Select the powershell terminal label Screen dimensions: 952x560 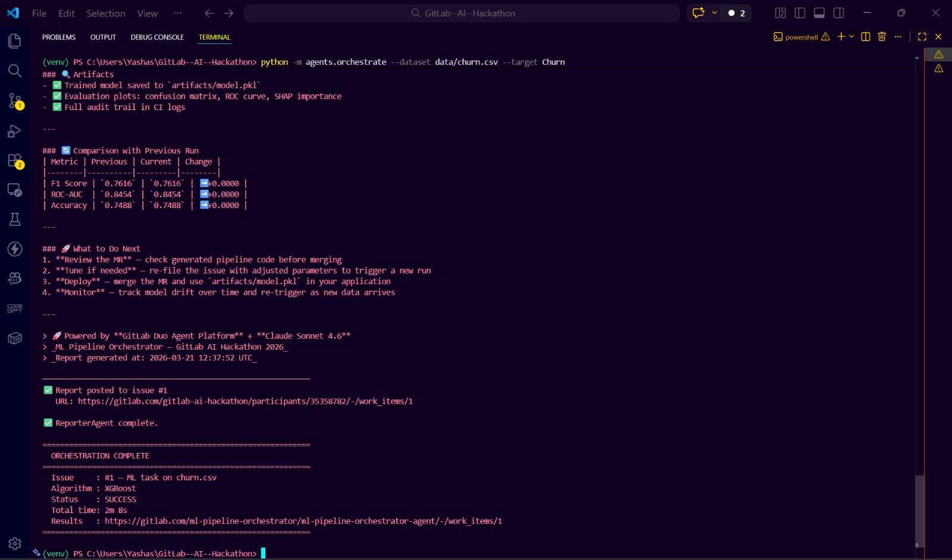[x=801, y=37]
